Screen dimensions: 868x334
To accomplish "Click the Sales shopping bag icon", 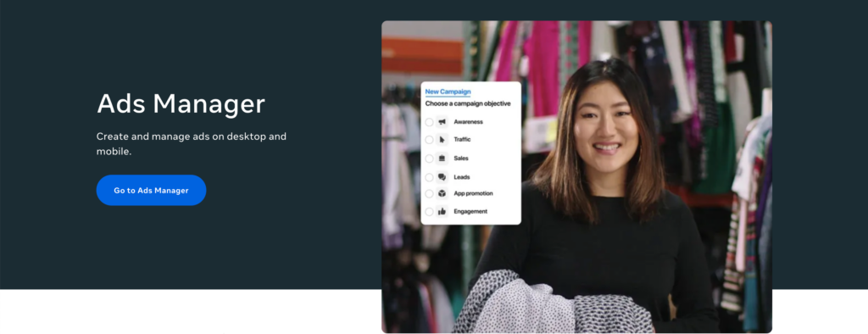I will pyautogui.click(x=442, y=159).
